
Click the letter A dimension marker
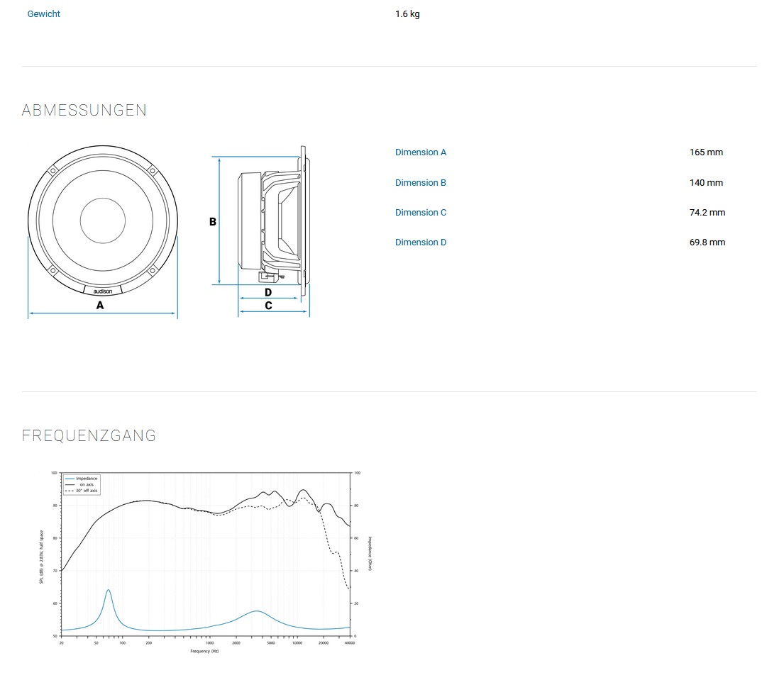100,306
